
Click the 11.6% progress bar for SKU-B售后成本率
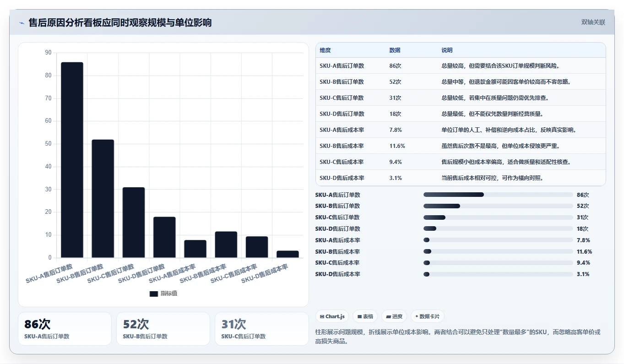click(498, 251)
